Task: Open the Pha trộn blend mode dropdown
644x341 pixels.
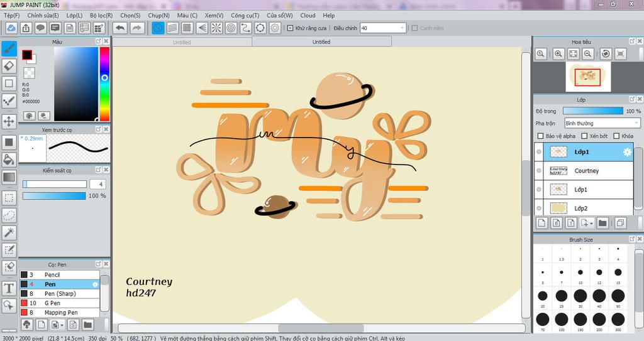Action: (x=602, y=123)
